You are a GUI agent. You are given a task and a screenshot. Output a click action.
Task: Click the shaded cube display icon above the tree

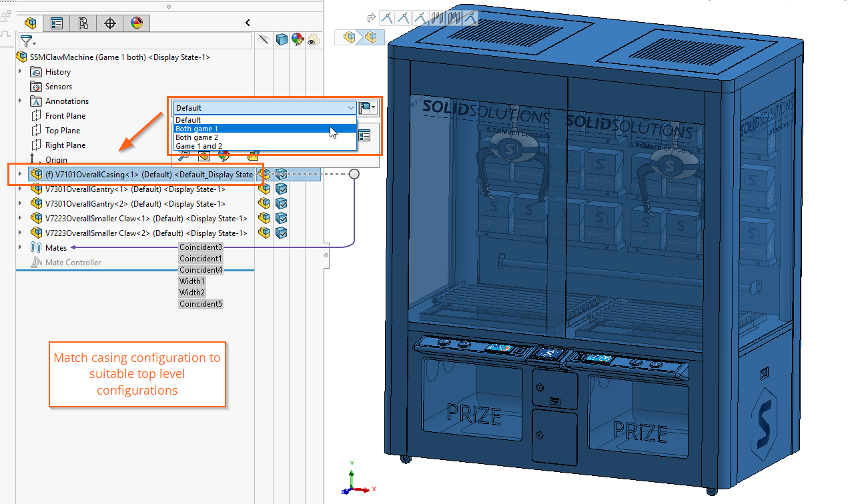[x=282, y=39]
